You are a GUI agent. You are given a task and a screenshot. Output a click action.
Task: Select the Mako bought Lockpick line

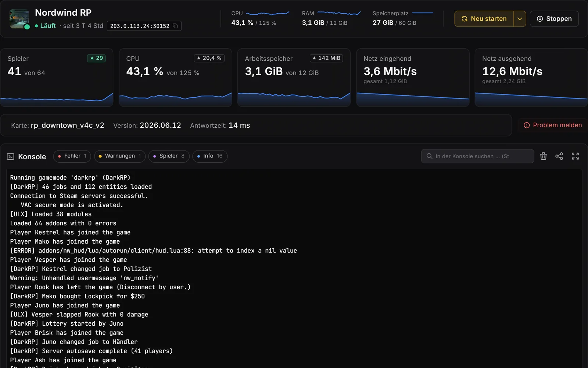coord(77,296)
